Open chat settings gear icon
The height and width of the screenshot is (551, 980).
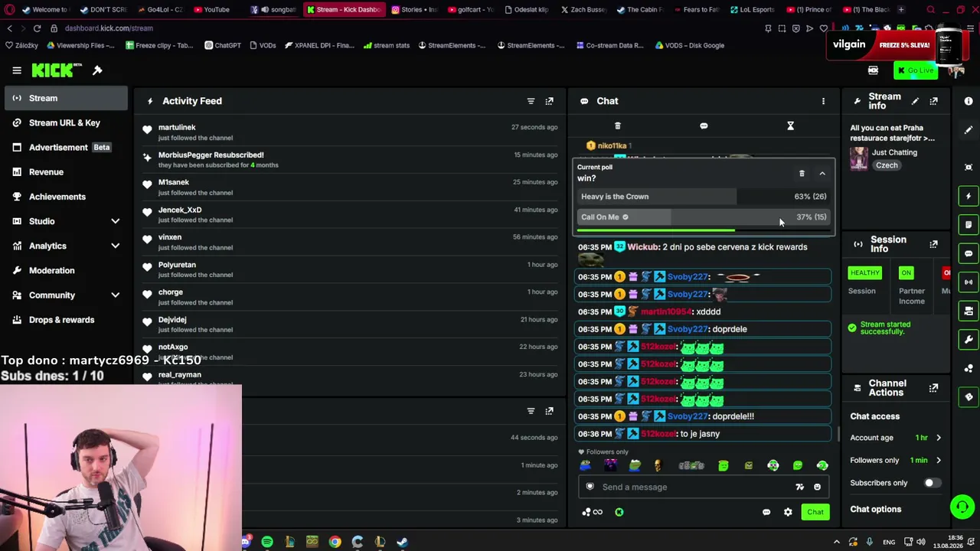click(x=788, y=512)
